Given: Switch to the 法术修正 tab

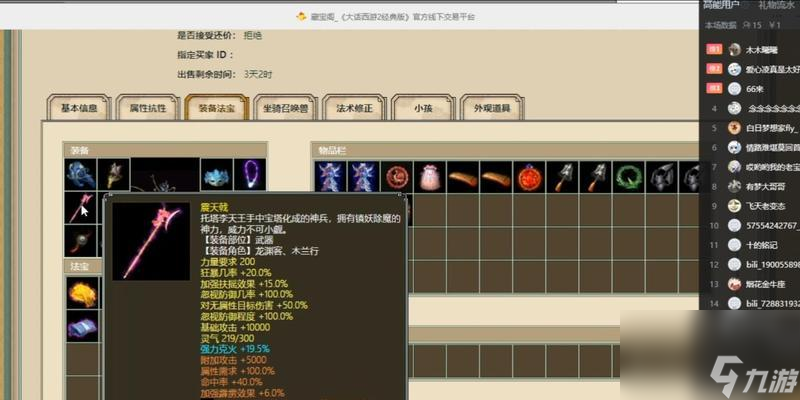Looking at the screenshot, I should (x=354, y=108).
